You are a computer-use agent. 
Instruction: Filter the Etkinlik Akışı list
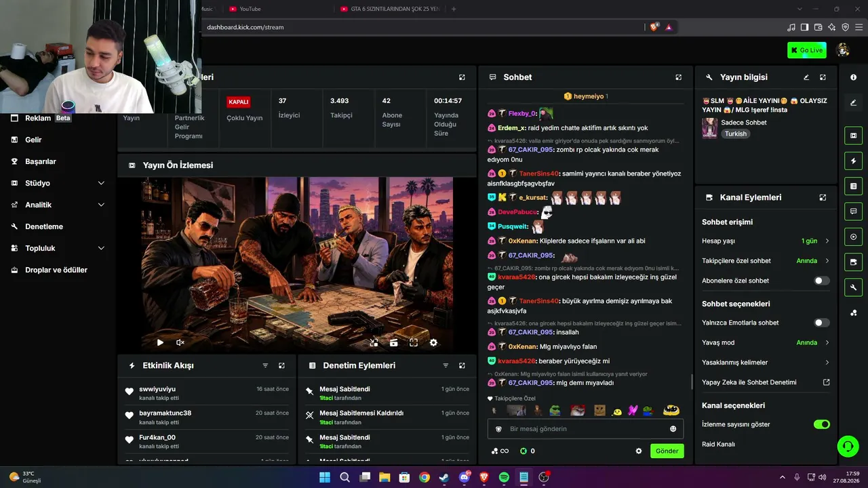pyautogui.click(x=265, y=365)
